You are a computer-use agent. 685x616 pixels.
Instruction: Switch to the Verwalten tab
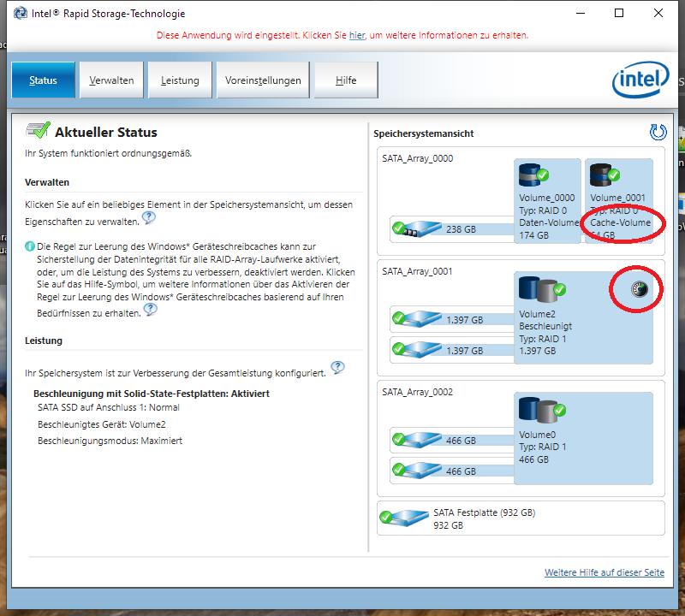111,80
